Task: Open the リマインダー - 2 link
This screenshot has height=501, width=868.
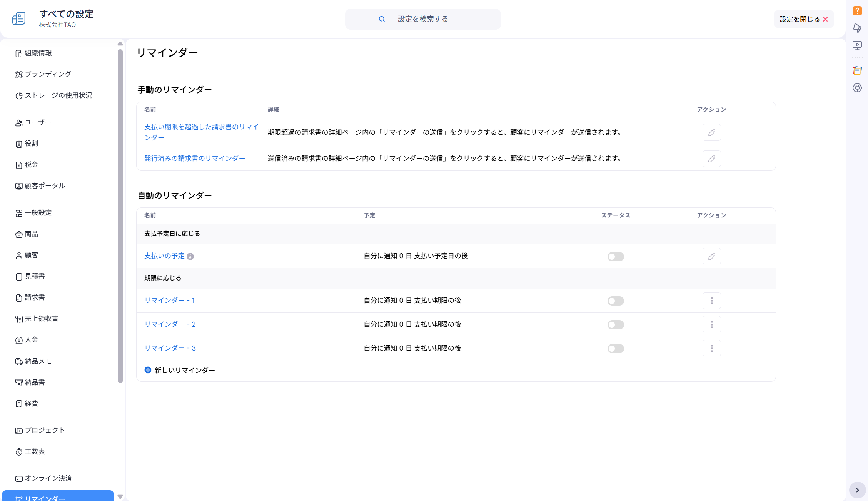Action: [170, 324]
